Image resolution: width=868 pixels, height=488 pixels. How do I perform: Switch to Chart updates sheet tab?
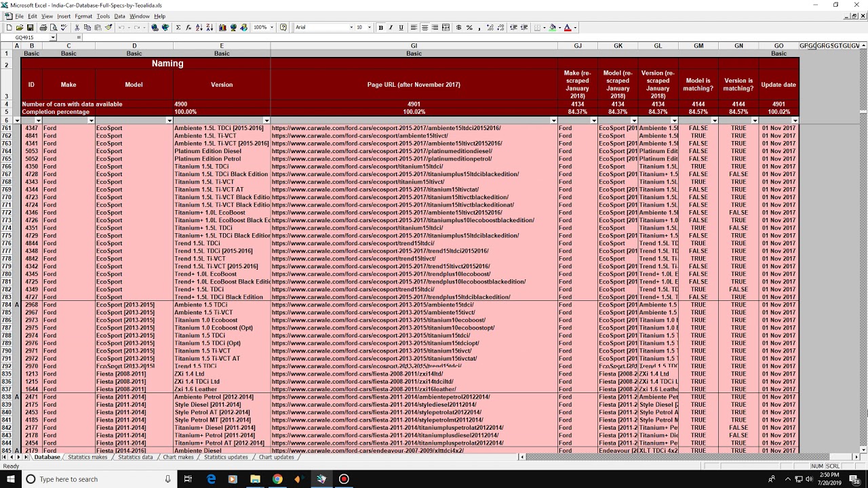coord(277,457)
